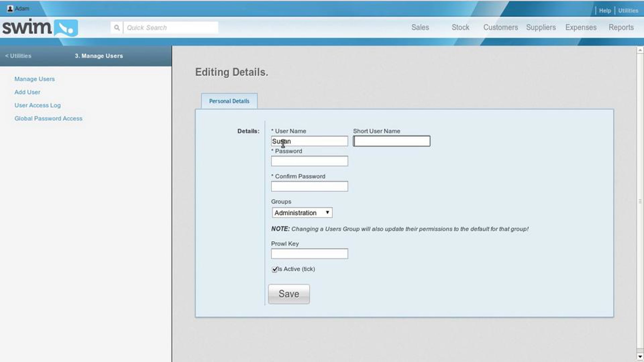Click the swim logo icon
This screenshot has width=644, height=362.
click(x=66, y=28)
